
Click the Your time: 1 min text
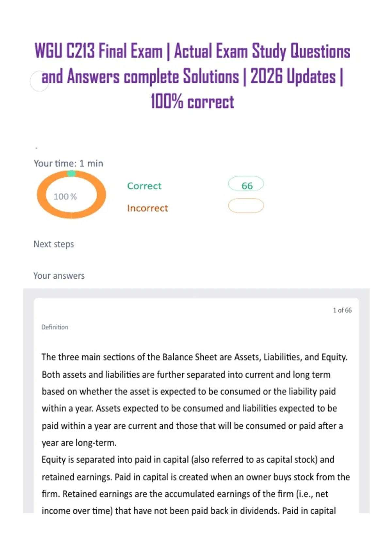[68, 163]
